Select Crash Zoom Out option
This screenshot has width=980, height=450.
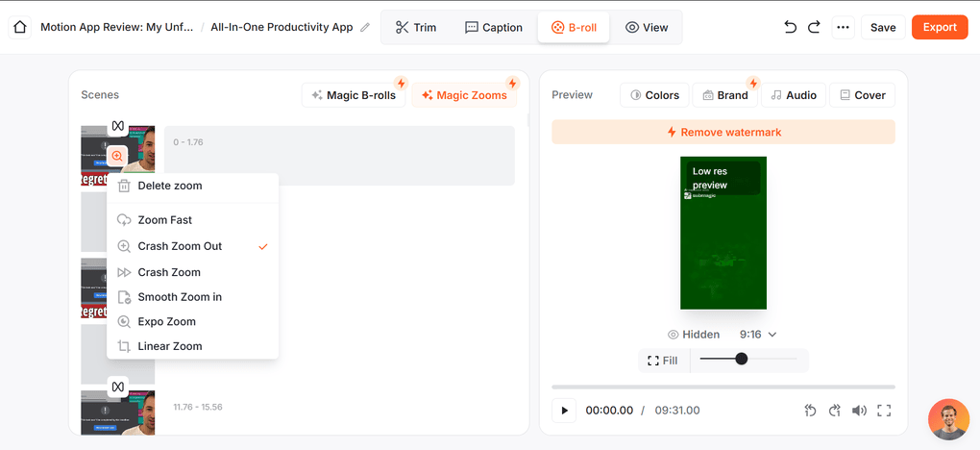[x=192, y=246]
